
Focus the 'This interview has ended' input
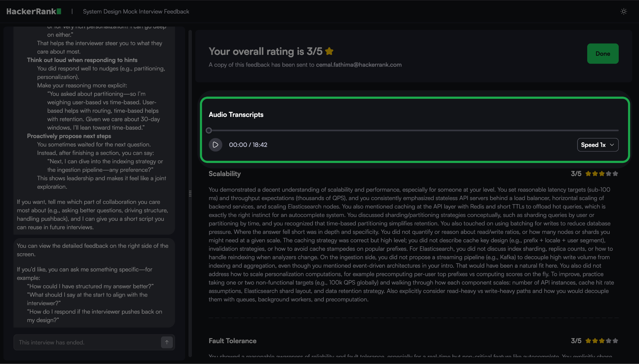[x=87, y=342]
